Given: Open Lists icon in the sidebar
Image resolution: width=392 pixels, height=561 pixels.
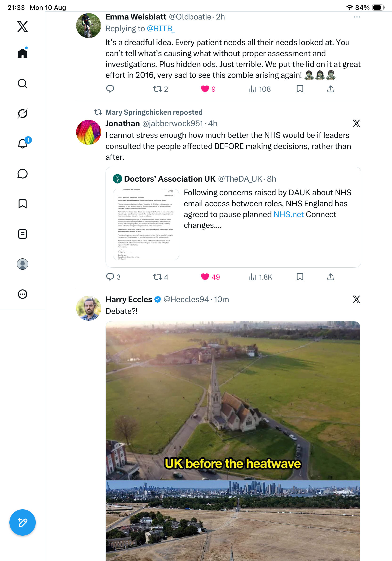Looking at the screenshot, I should [23, 234].
